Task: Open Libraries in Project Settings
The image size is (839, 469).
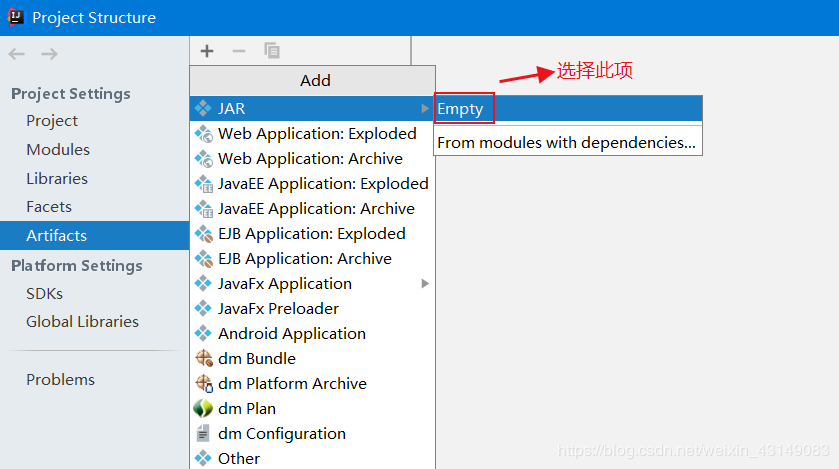Action: pyautogui.click(x=57, y=178)
